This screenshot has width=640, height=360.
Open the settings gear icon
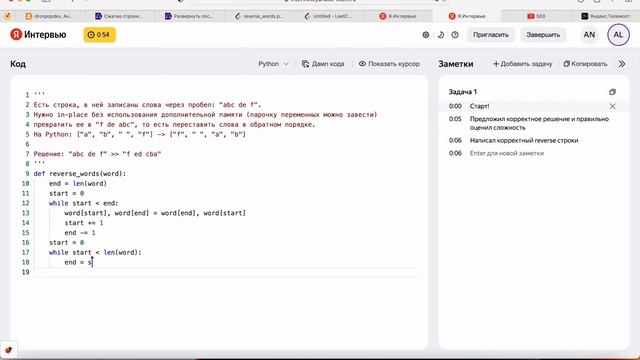(426, 35)
